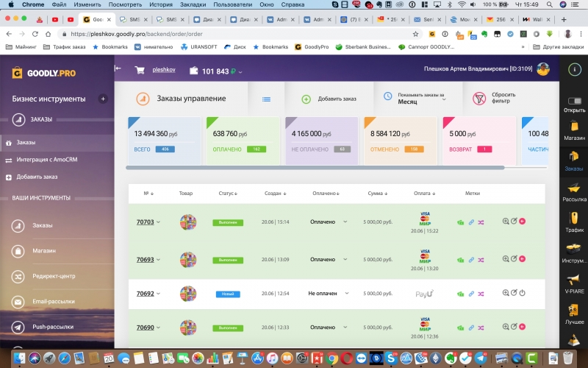Image resolution: width=588 pixels, height=368 pixels.
Task: Edit order 70692 with the pencil icon
Action: pyautogui.click(x=514, y=293)
